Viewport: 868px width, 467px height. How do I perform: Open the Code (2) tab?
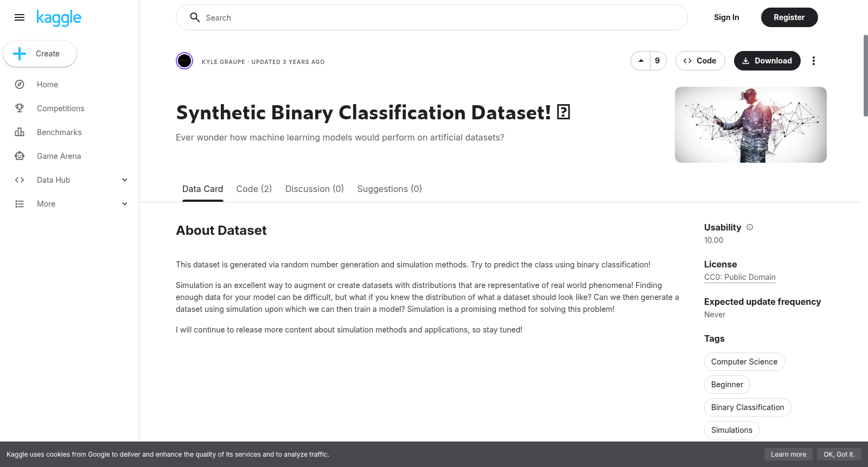(254, 189)
